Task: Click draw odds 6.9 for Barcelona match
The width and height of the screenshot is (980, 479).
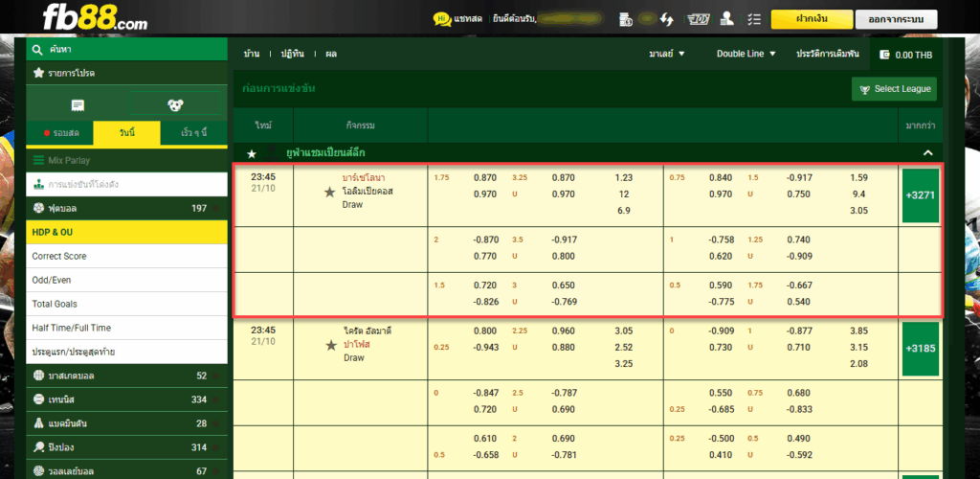Action: click(623, 211)
